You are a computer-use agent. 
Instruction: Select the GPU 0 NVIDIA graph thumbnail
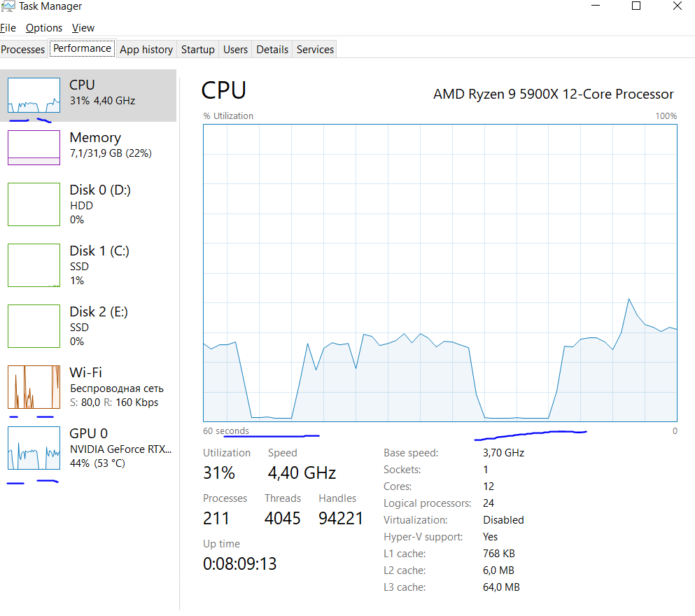(34, 448)
